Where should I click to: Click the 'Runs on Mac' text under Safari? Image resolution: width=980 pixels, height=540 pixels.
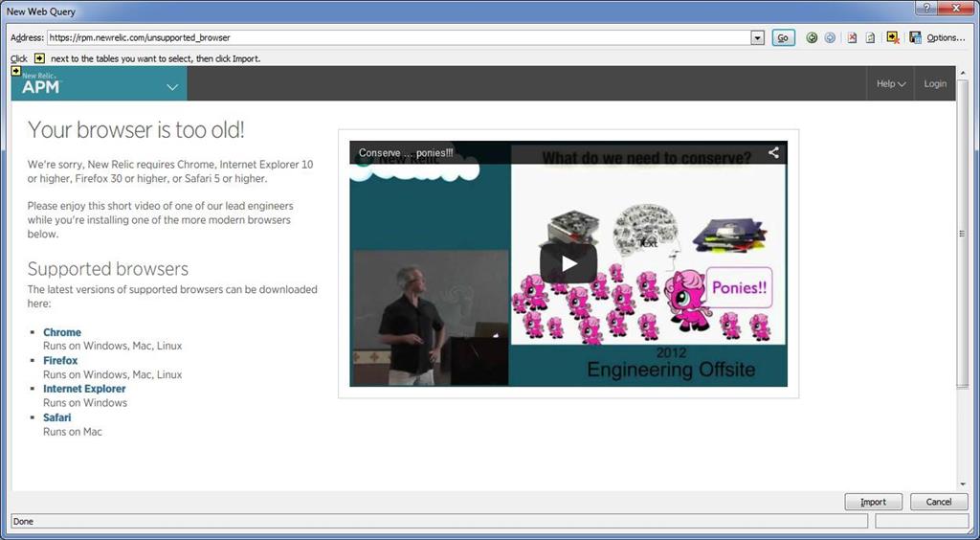(73, 432)
